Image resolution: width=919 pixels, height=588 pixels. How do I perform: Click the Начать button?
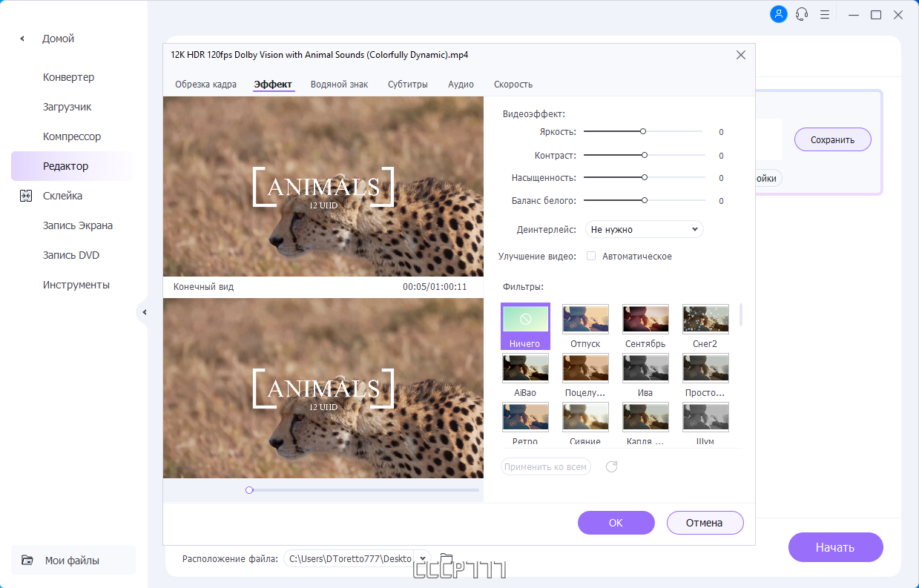pos(835,547)
